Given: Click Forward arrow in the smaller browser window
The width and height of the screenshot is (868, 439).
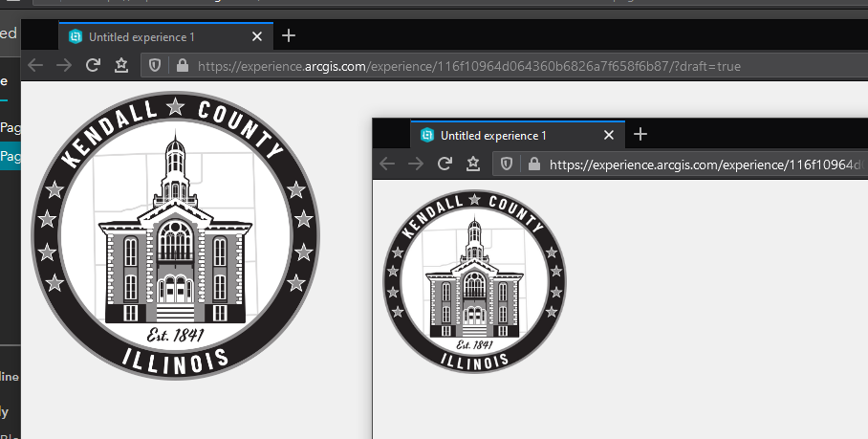Looking at the screenshot, I should [x=416, y=164].
